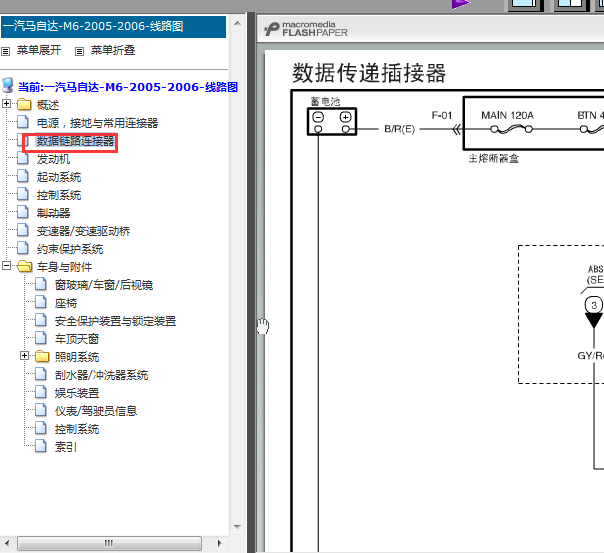The image size is (604, 553).
Task: Click the page icon next to 车顶天窗
Action: pos(41,338)
